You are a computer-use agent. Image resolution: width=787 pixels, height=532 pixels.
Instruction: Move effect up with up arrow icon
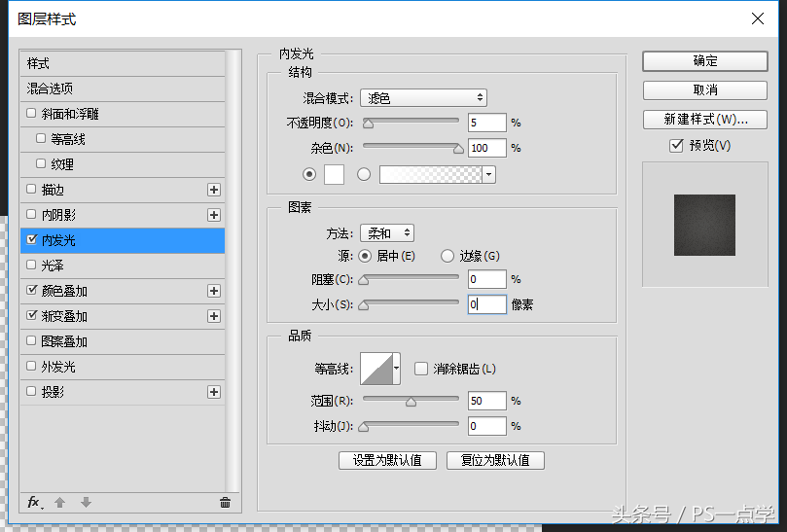point(59,503)
